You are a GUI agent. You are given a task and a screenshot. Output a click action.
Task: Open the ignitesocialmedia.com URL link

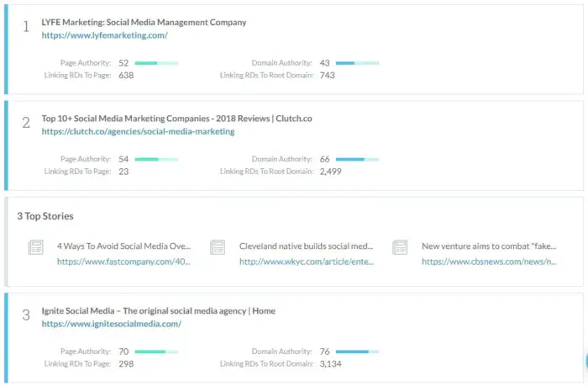click(x=112, y=324)
